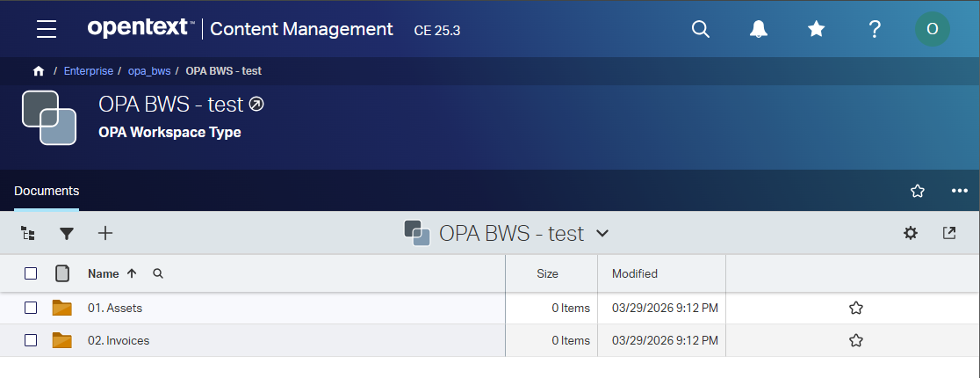Open the help question mark
The height and width of the screenshot is (378, 980).
[875, 29]
